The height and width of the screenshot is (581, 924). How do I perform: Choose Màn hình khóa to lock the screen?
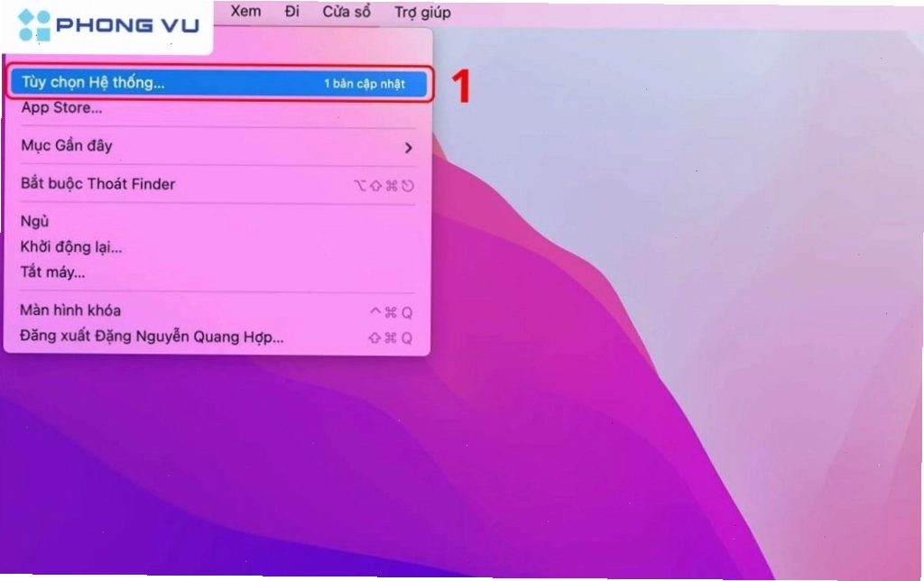click(218, 310)
